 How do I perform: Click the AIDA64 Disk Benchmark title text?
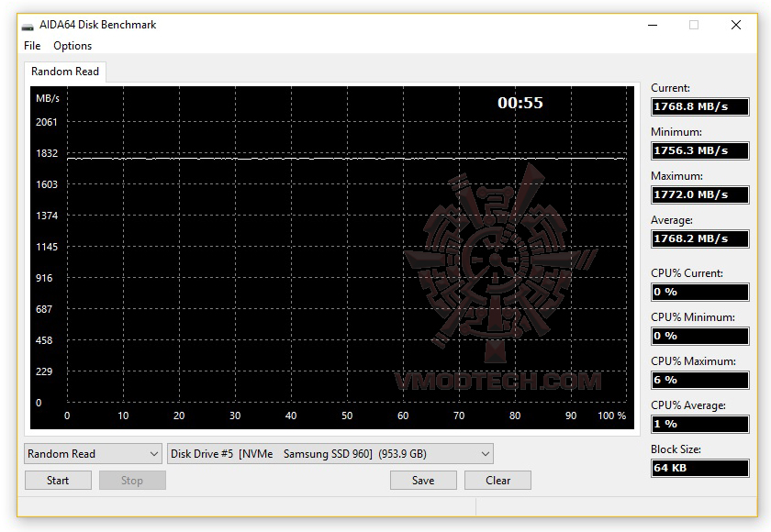pyautogui.click(x=97, y=25)
